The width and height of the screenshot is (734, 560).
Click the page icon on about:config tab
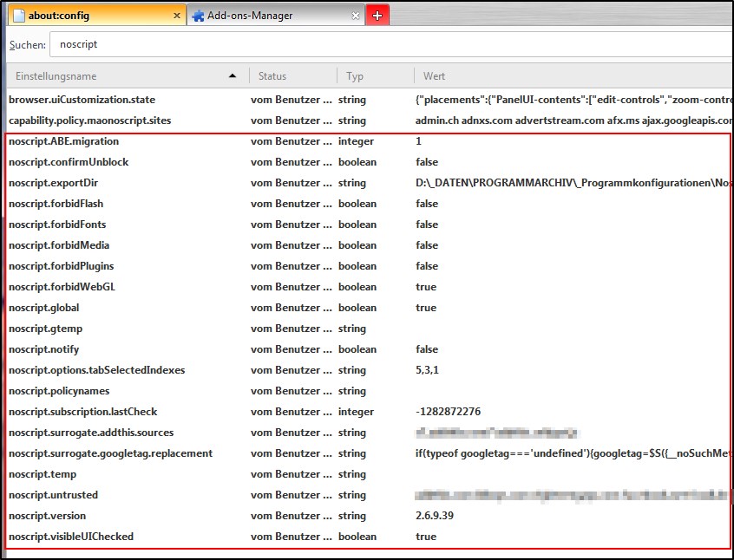[x=19, y=16]
